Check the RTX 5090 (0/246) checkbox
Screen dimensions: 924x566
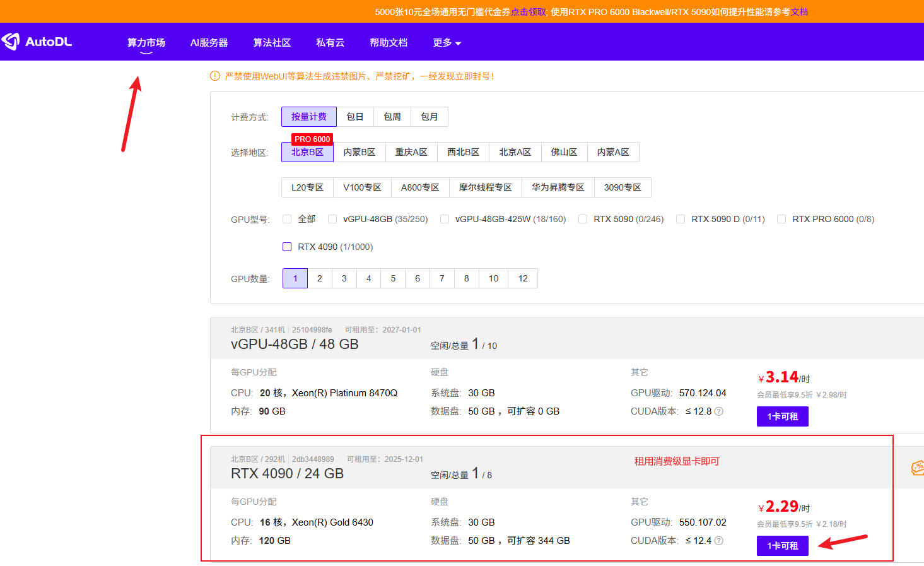pyautogui.click(x=583, y=219)
